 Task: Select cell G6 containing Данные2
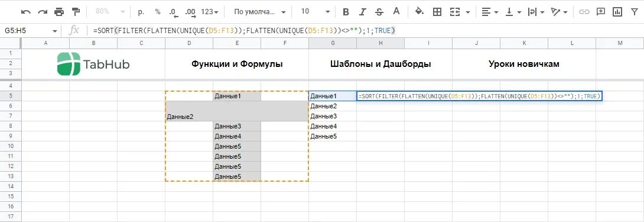pos(332,106)
